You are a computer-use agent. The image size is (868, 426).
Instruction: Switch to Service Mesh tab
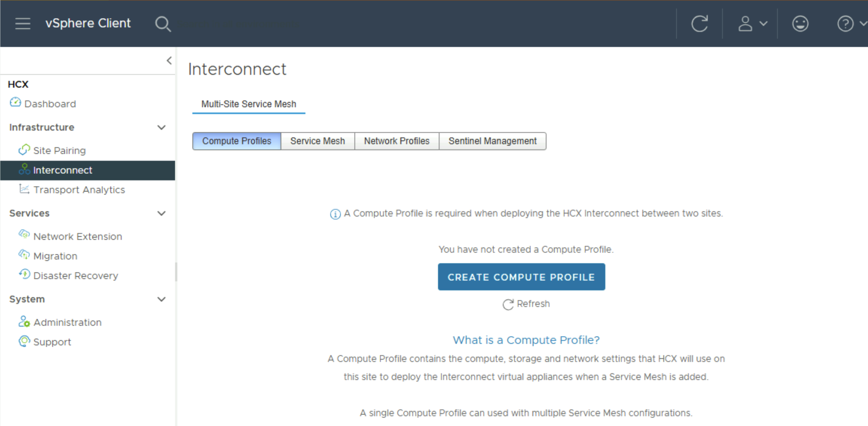pyautogui.click(x=317, y=141)
